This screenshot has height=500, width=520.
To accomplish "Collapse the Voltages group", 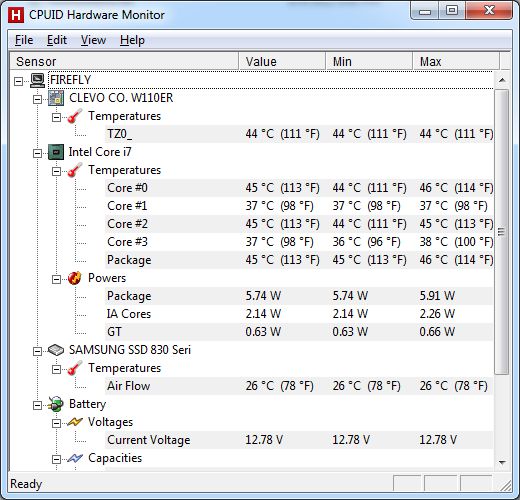I will coord(56,423).
